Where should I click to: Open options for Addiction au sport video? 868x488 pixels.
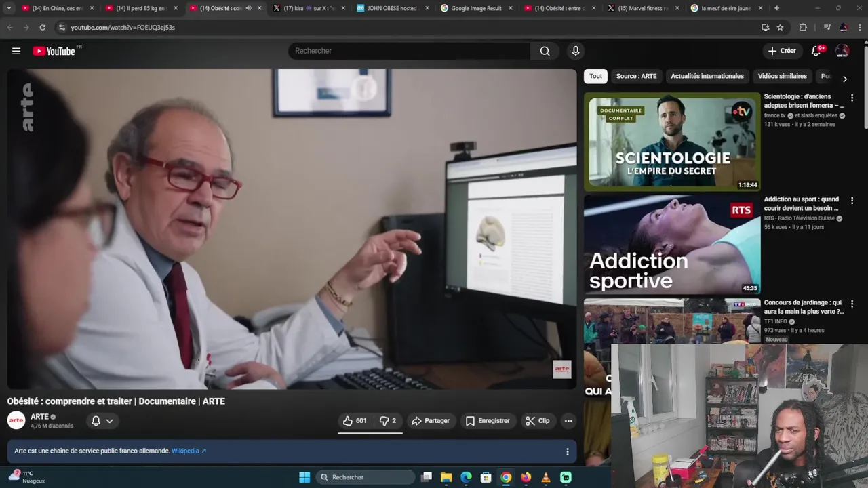(852, 201)
